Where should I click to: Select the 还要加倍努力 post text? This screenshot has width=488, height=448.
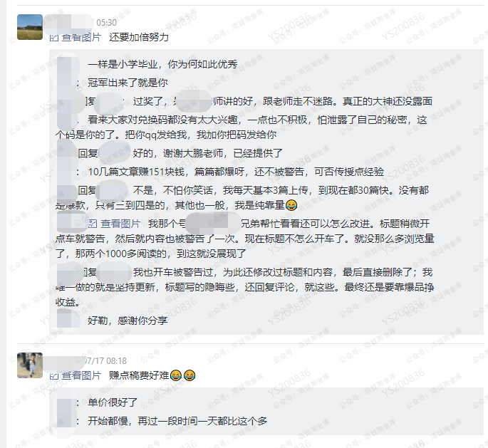click(139, 37)
